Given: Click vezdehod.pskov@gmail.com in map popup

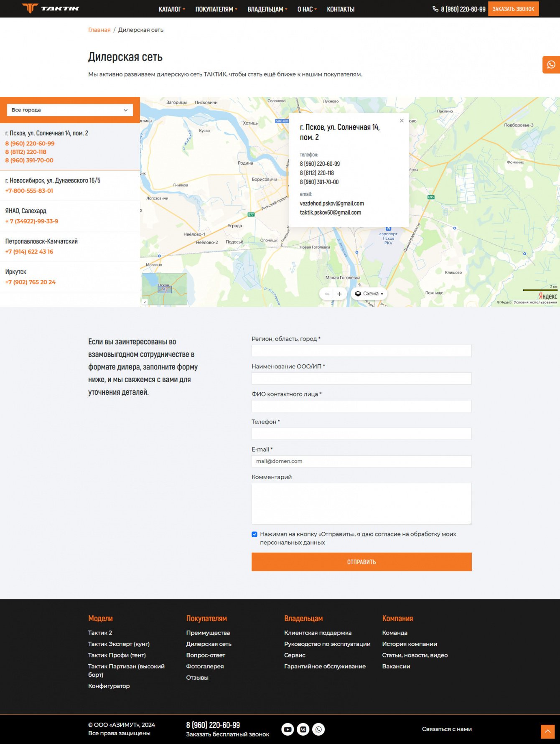Looking at the screenshot, I should [332, 203].
